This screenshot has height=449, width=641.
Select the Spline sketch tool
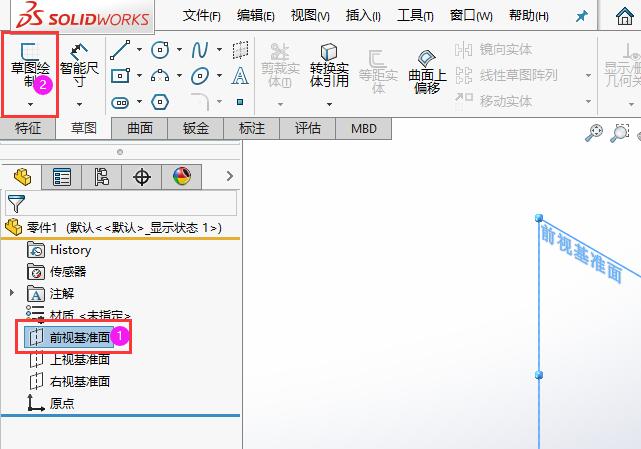pyautogui.click(x=200, y=50)
